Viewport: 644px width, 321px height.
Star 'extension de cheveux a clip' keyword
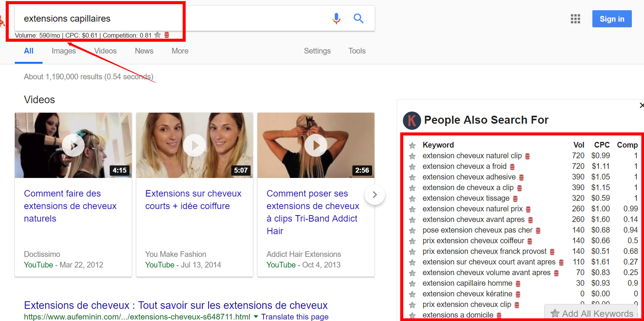click(412, 188)
